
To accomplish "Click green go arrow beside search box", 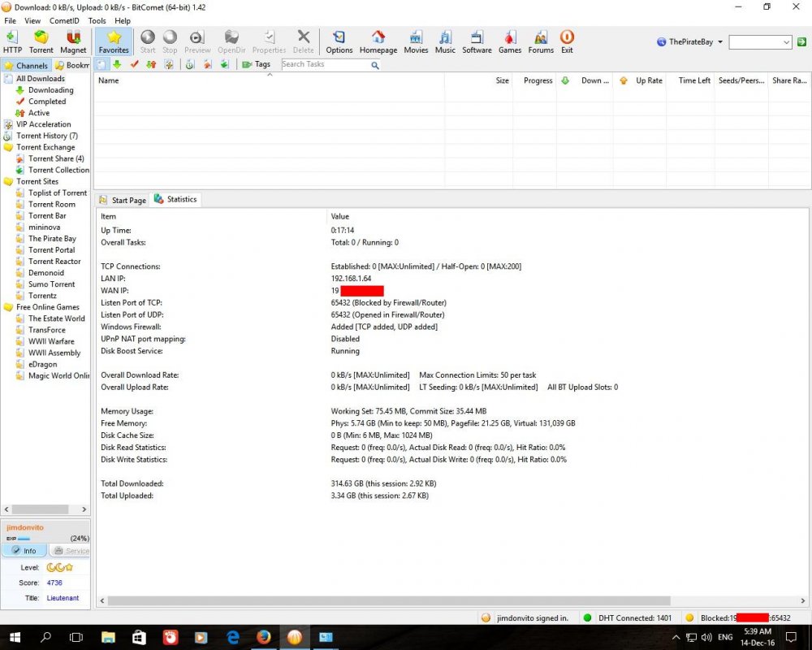I will [801, 42].
